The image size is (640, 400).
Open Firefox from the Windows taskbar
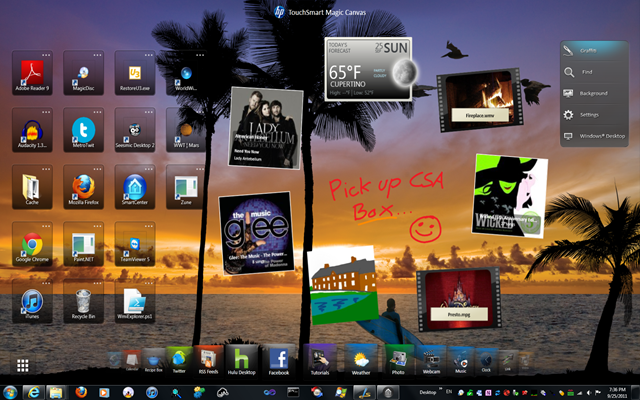tap(81, 392)
